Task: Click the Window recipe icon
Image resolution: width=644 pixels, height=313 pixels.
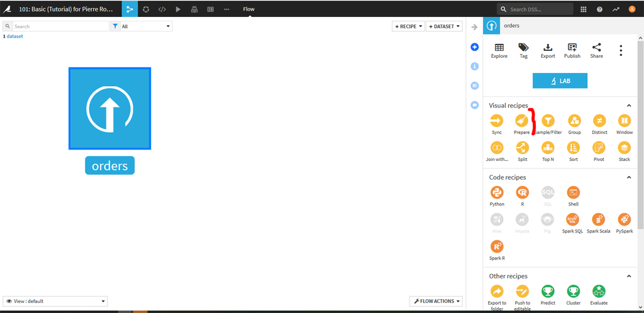Action: click(624, 121)
